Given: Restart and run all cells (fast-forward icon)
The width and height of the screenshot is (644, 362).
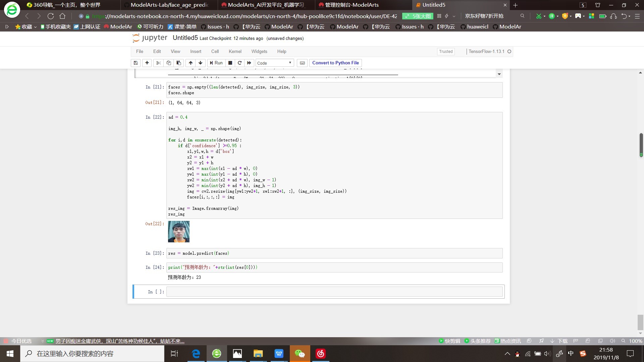Looking at the screenshot, I should (249, 63).
